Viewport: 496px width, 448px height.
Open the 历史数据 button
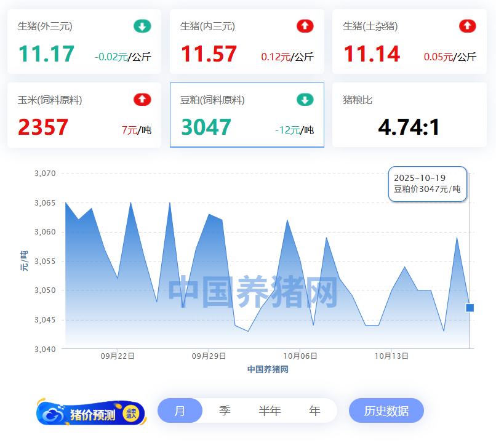click(x=386, y=411)
